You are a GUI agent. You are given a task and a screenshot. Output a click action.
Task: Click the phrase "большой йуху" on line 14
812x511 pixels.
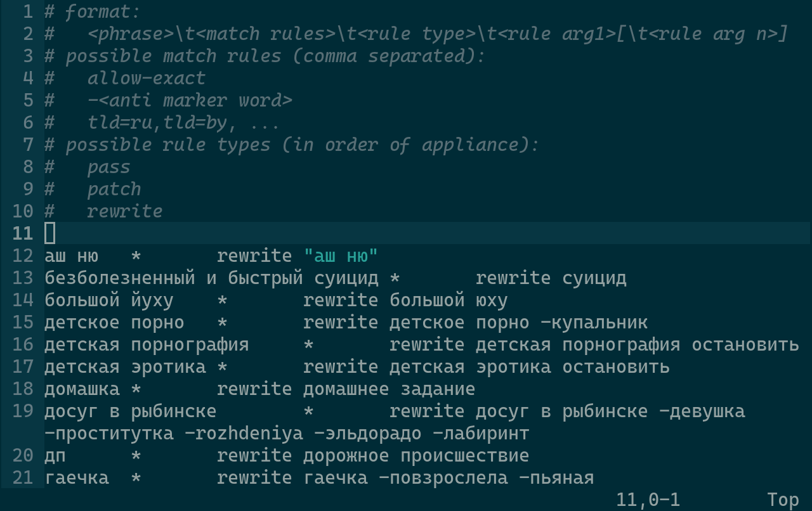point(108,300)
